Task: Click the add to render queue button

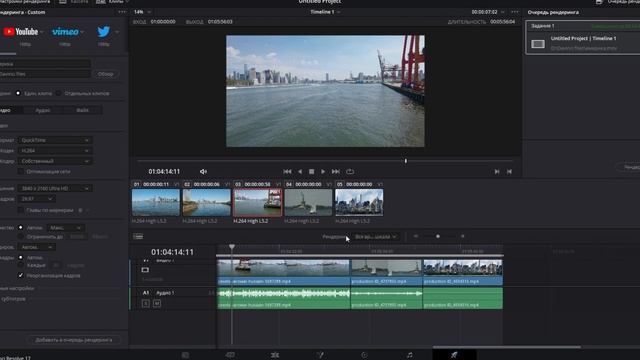Action: click(x=73, y=340)
